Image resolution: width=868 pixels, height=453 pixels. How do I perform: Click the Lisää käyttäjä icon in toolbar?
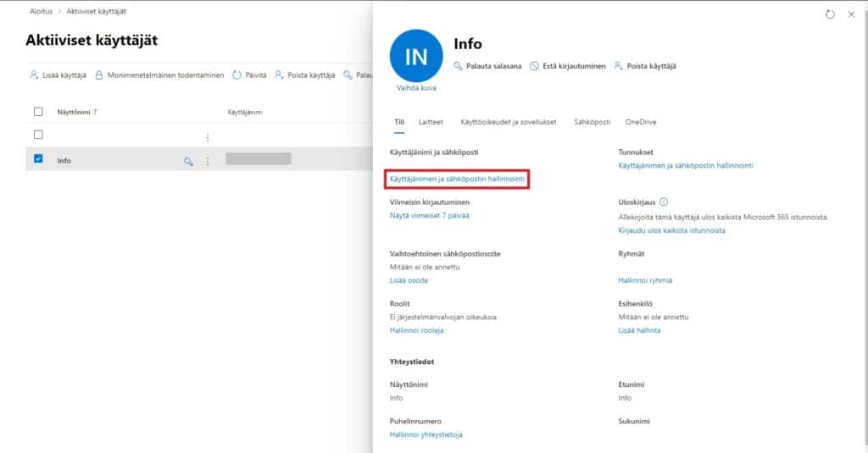[x=34, y=75]
